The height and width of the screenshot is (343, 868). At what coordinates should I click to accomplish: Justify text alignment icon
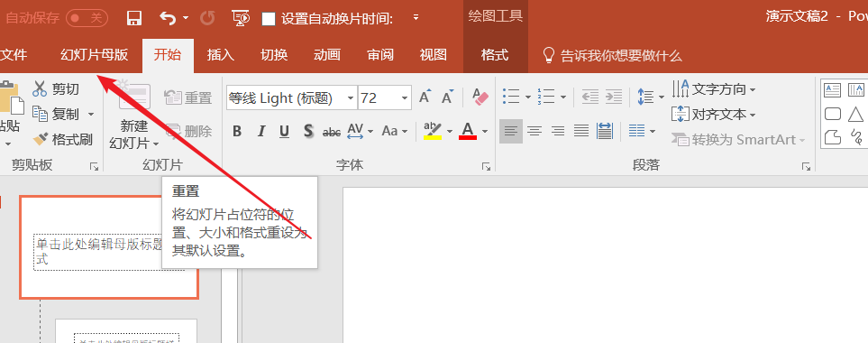[x=580, y=131]
